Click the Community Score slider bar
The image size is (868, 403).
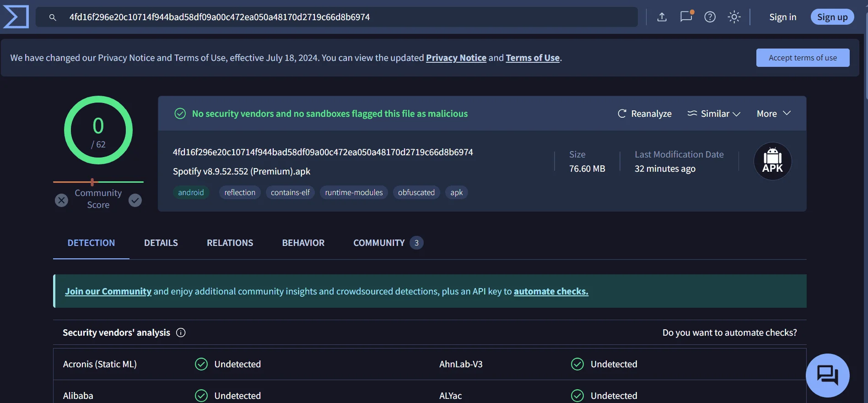click(x=98, y=182)
